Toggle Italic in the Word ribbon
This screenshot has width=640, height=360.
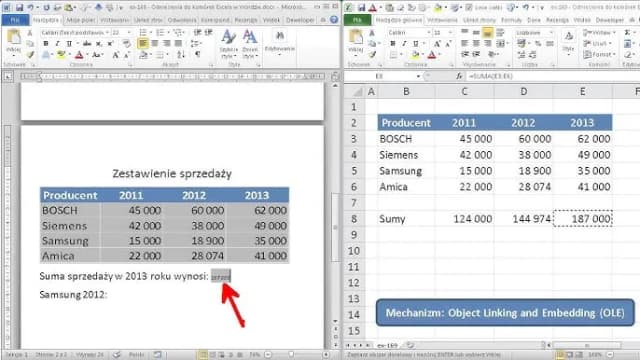57,43
